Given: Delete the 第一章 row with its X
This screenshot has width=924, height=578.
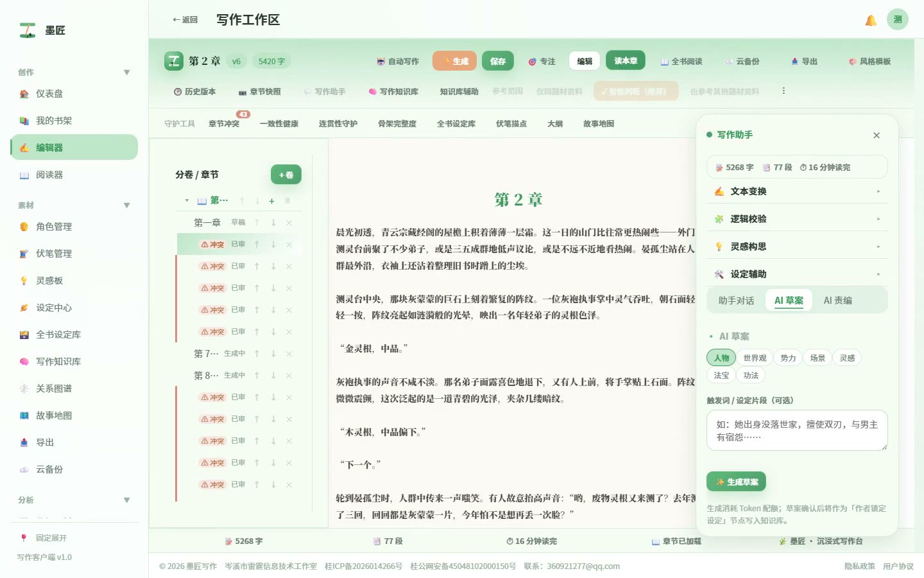Looking at the screenshot, I should (x=289, y=223).
